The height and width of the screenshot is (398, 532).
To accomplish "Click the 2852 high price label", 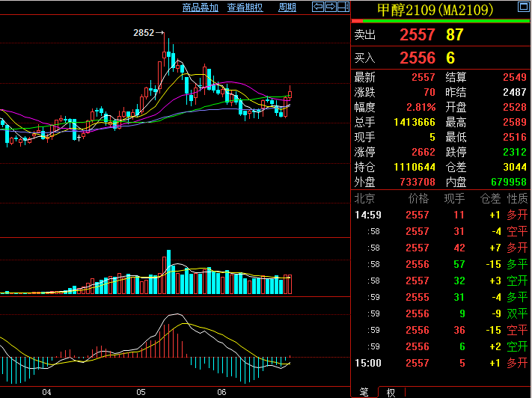I will 144,33.
